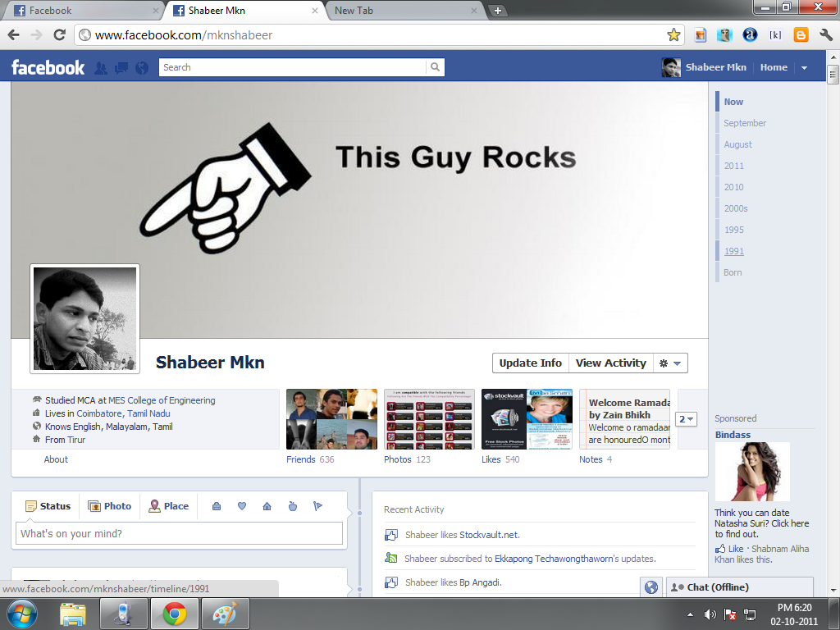Viewport: 840px width, 630px height.
Task: Click Chrome icon in taskbar
Action: [175, 614]
